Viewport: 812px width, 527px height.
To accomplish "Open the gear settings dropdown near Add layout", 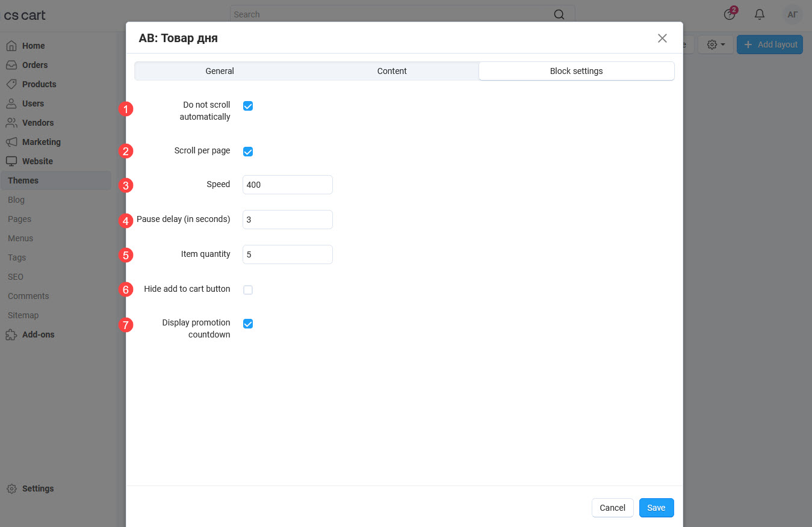I will pyautogui.click(x=715, y=44).
